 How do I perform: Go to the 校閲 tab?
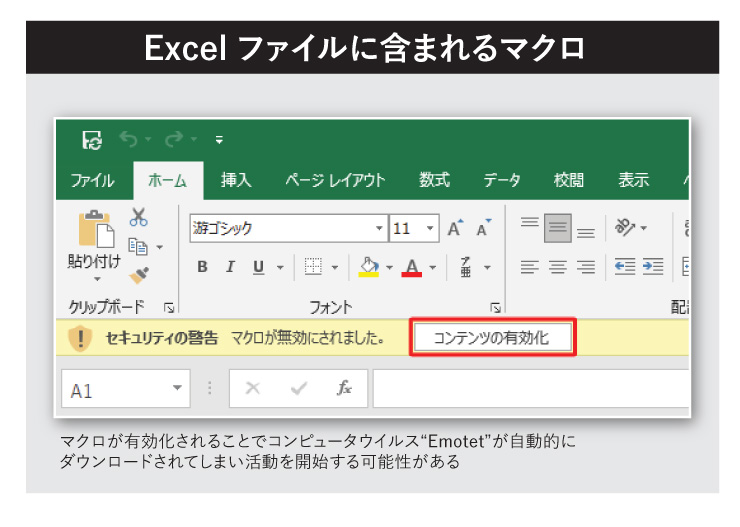tap(569, 180)
